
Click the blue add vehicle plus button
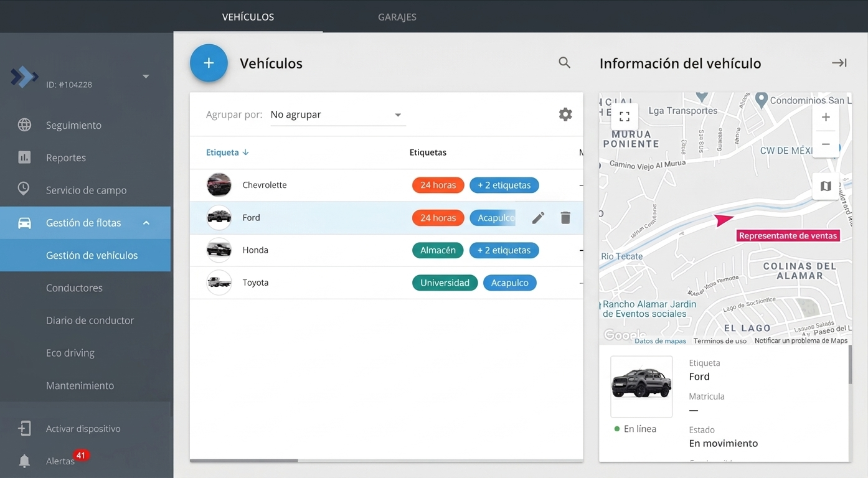pos(209,63)
